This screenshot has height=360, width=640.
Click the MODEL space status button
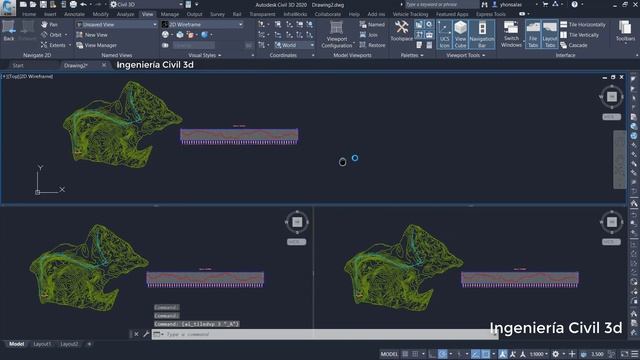(389, 354)
